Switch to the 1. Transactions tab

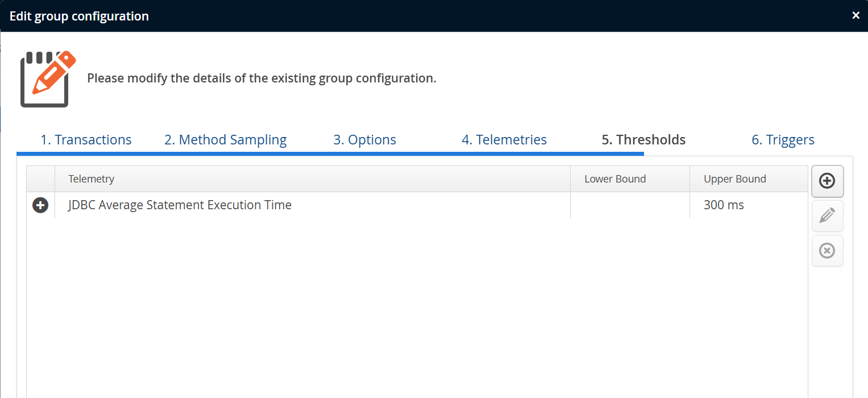[x=86, y=140]
